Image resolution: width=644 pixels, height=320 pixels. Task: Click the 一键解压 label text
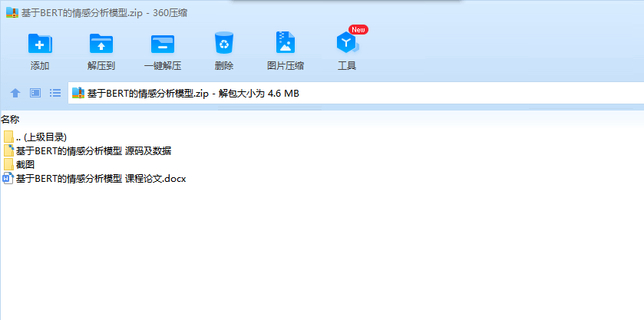click(x=163, y=66)
